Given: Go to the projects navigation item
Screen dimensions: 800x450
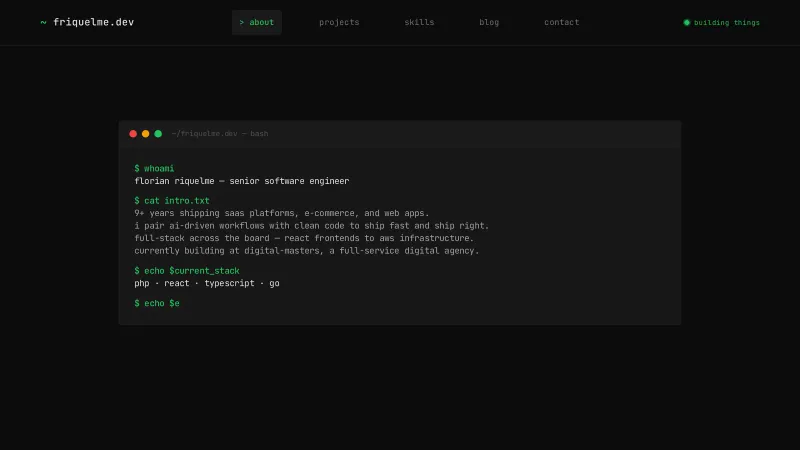Looking at the screenshot, I should click(x=339, y=22).
